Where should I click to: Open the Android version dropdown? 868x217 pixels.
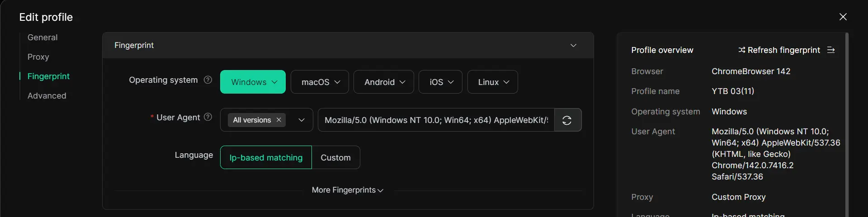coord(383,82)
